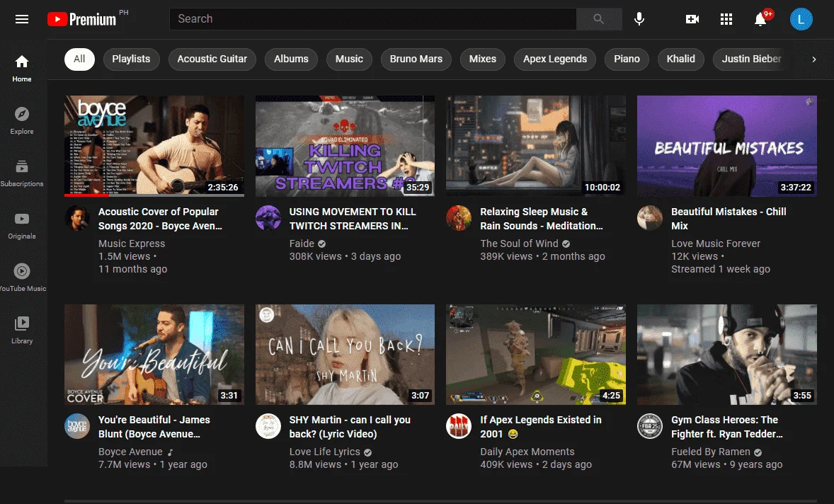Open You're Beautiful - James Blunt title
834x504 pixels.
click(154, 427)
